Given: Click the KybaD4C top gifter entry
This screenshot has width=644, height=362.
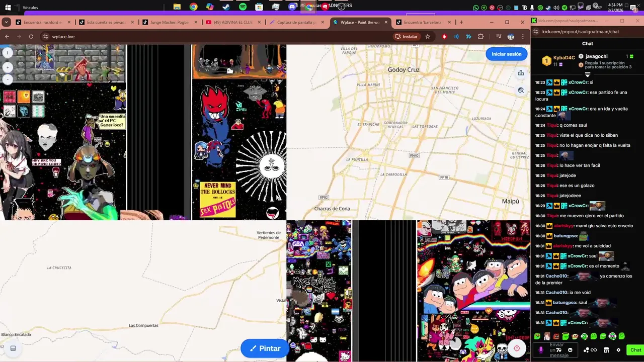Looking at the screenshot, I should click(x=558, y=60).
